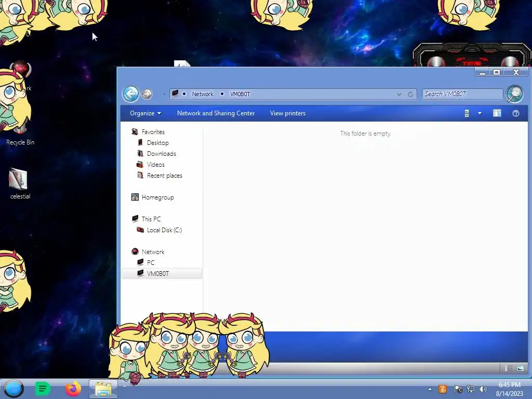Select Network in the navigation pane
This screenshot has width=532, height=399.
[153, 252]
